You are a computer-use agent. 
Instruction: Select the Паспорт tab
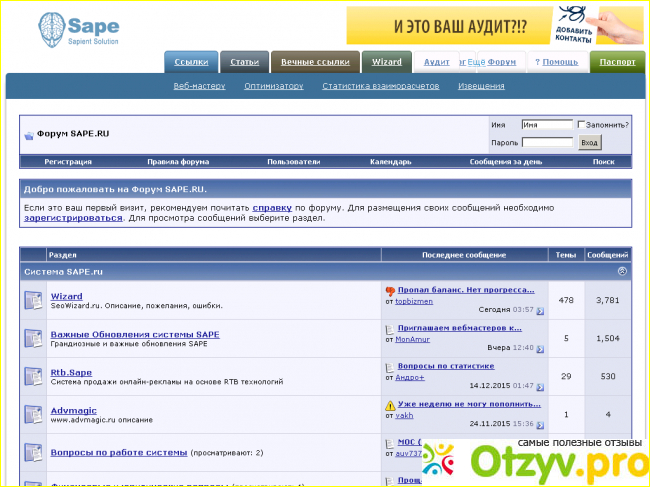pos(617,62)
